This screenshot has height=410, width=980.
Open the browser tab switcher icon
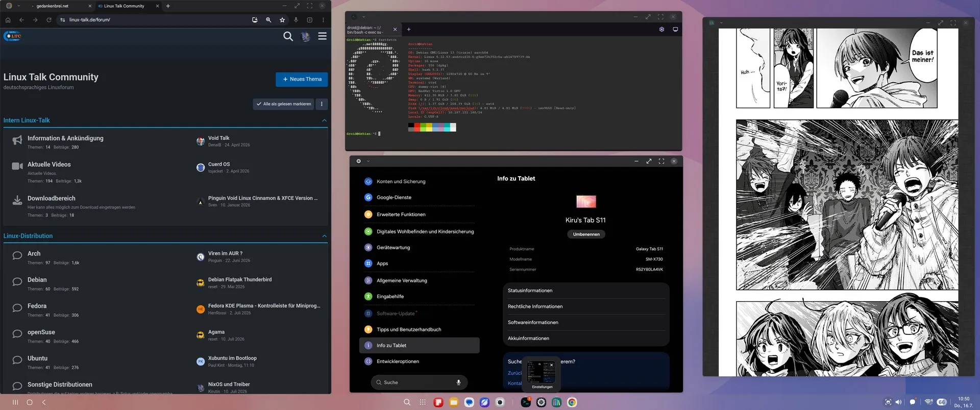(x=309, y=20)
